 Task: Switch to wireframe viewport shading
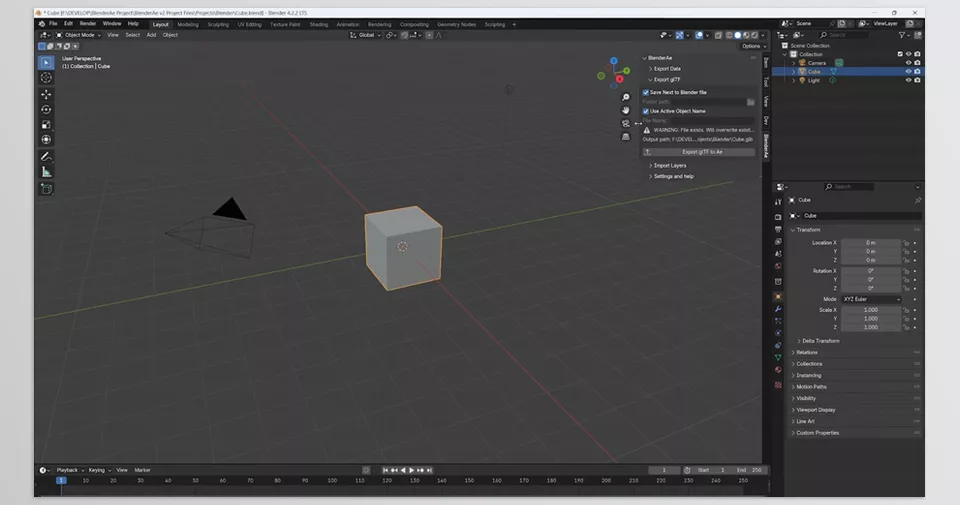(729, 36)
